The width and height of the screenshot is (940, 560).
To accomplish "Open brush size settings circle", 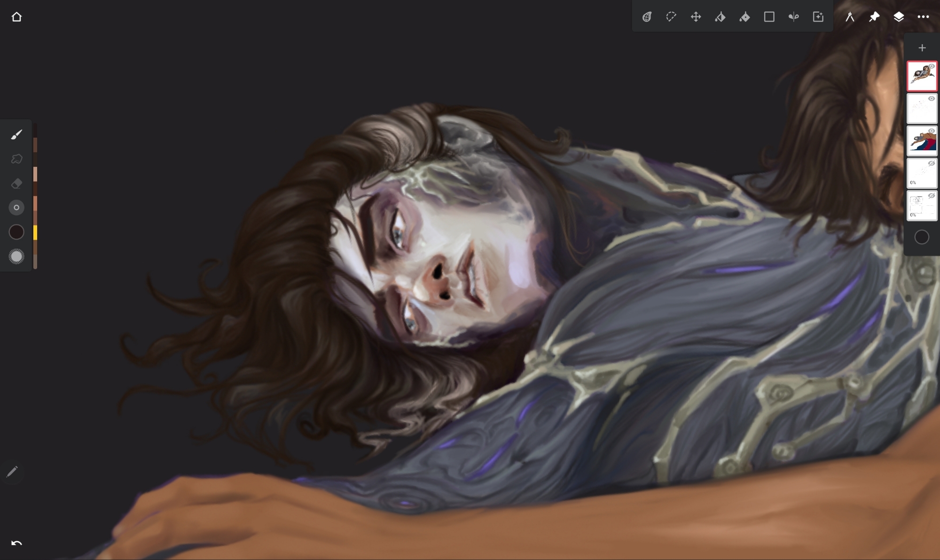I will point(16,208).
